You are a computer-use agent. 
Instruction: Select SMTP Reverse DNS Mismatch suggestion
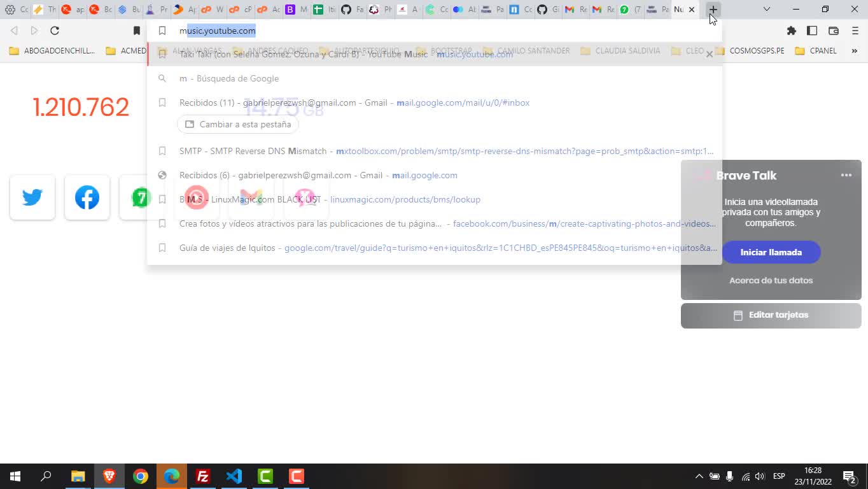pyautogui.click(x=434, y=151)
